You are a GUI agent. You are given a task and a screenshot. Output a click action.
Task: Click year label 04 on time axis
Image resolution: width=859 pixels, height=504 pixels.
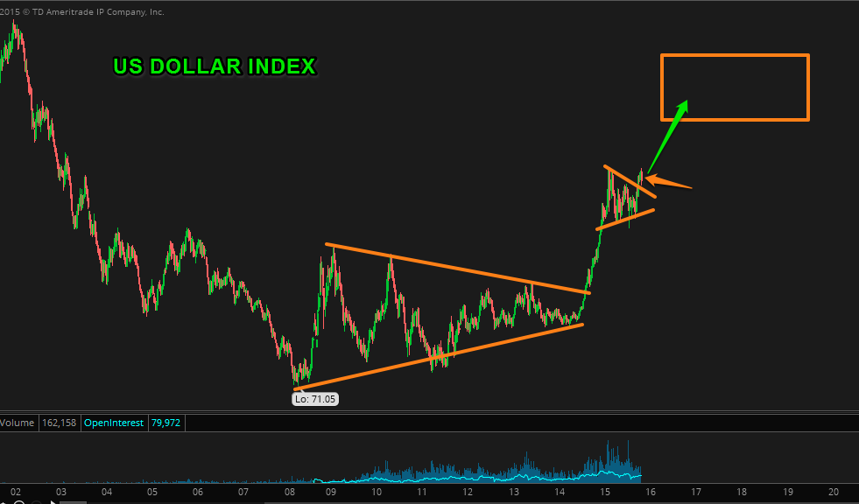[106, 492]
